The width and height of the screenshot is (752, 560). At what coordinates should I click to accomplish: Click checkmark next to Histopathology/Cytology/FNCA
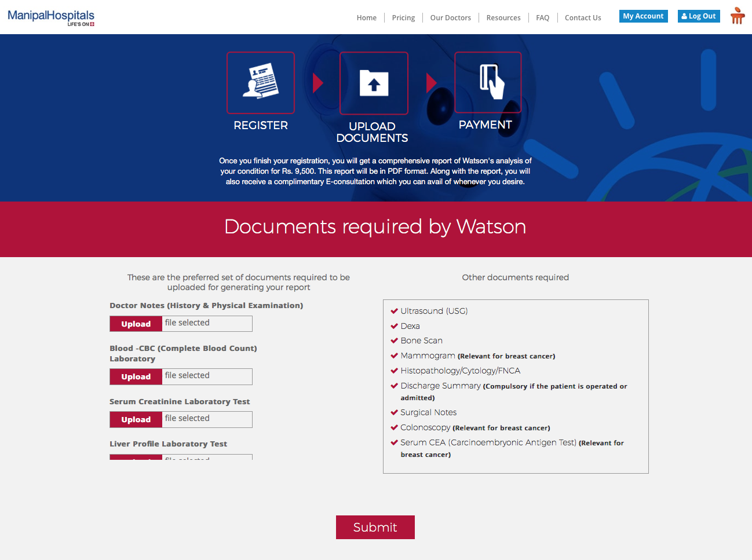395,371
